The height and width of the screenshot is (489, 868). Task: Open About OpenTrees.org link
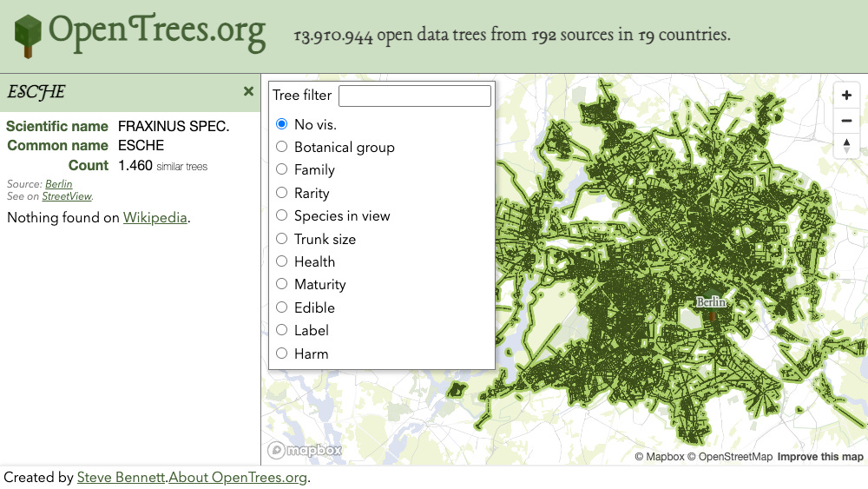pos(238,478)
